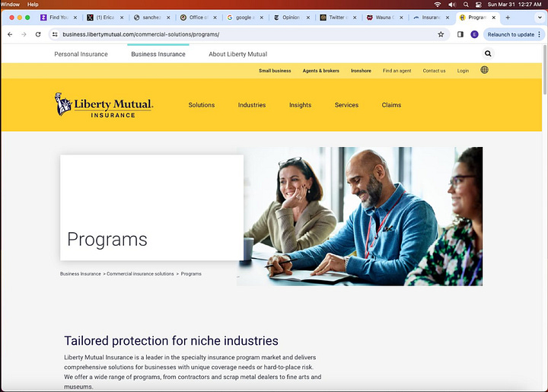
Task: Click Commercial insurance solutions breadcrumb
Action: coord(140,273)
